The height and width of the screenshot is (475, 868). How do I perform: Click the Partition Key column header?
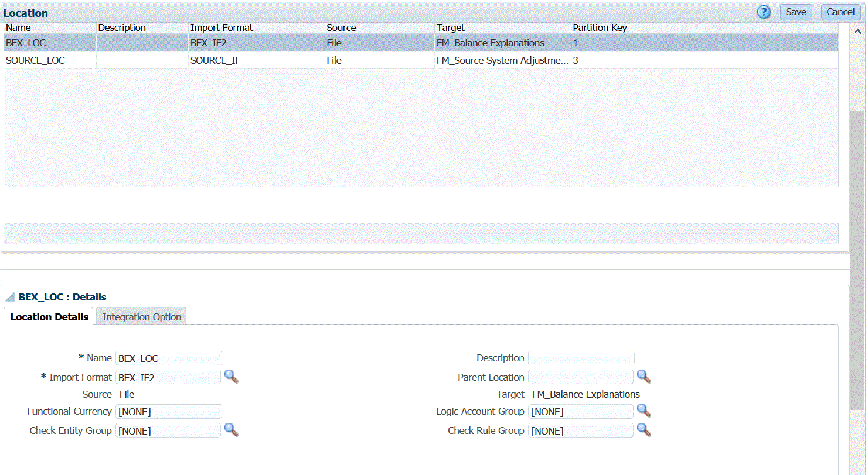coord(600,28)
